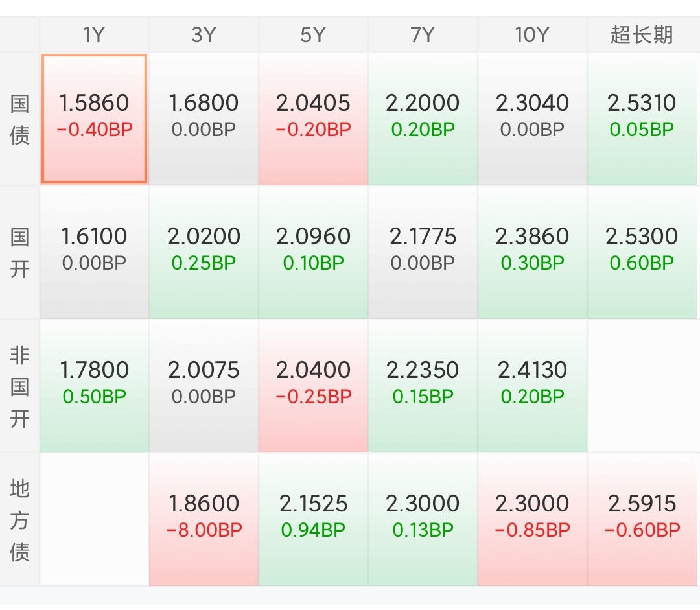This screenshot has height=610, width=700.
Task: Select the 1Y 国债 cell showing 1.5860
Action: [x=95, y=119]
